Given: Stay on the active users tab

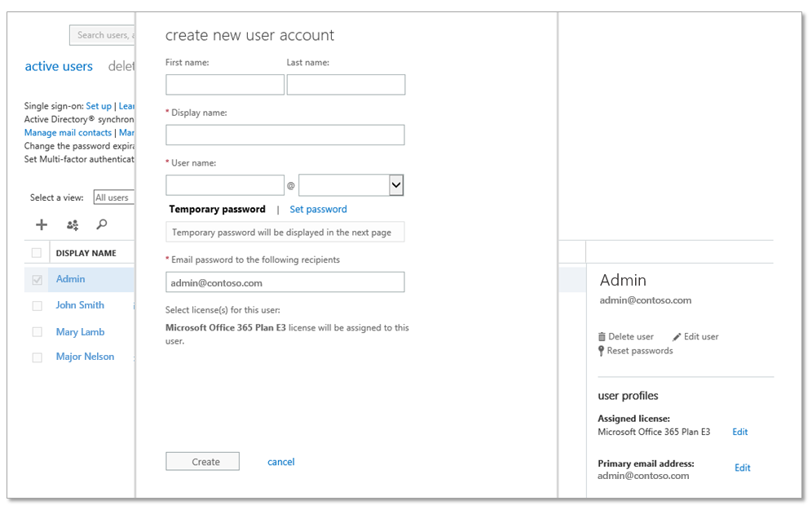Looking at the screenshot, I should click(x=59, y=66).
